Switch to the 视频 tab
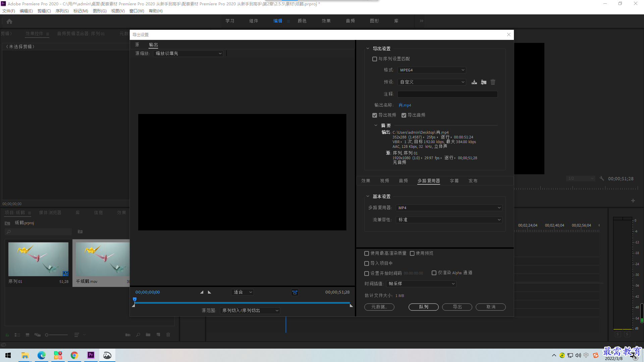 [x=384, y=181]
